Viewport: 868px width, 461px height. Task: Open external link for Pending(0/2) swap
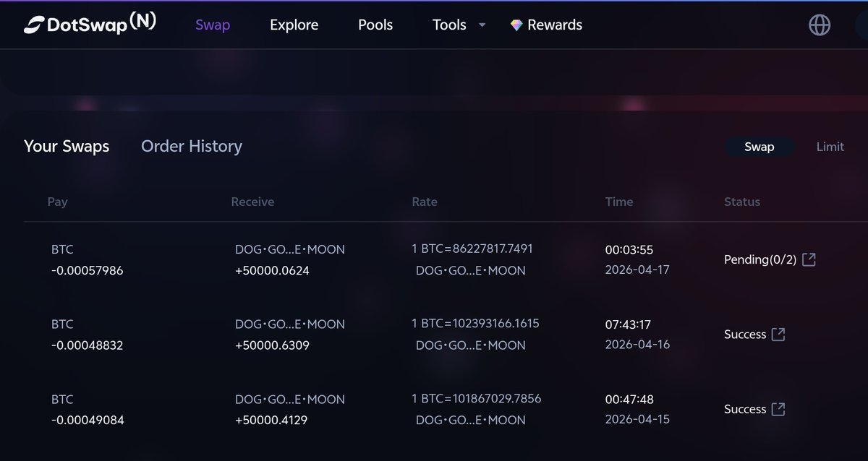[x=809, y=259]
